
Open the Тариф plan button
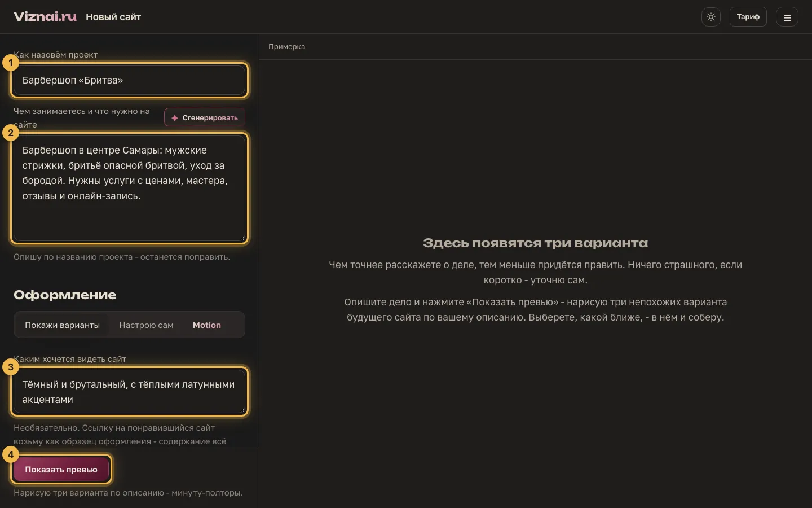click(748, 17)
